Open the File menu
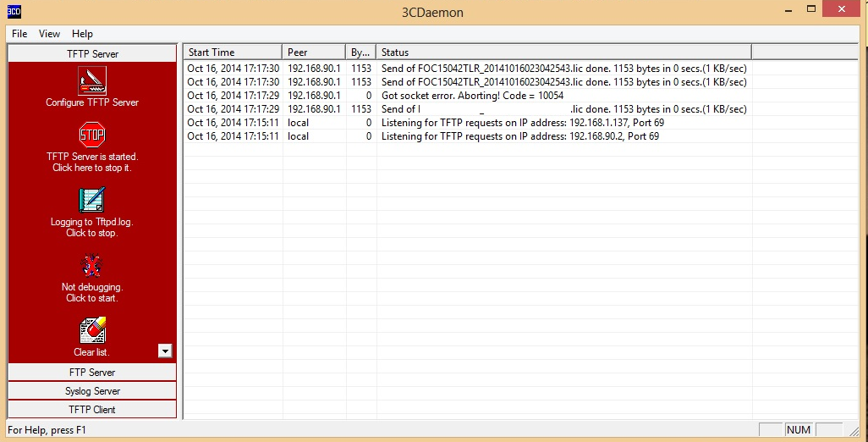The height and width of the screenshot is (442, 868). tap(19, 34)
